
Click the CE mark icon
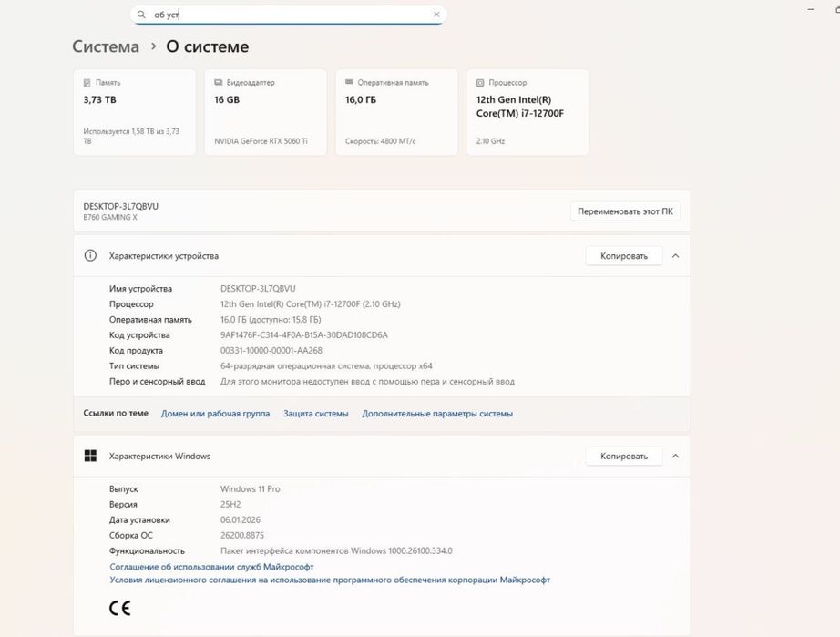coord(120,608)
